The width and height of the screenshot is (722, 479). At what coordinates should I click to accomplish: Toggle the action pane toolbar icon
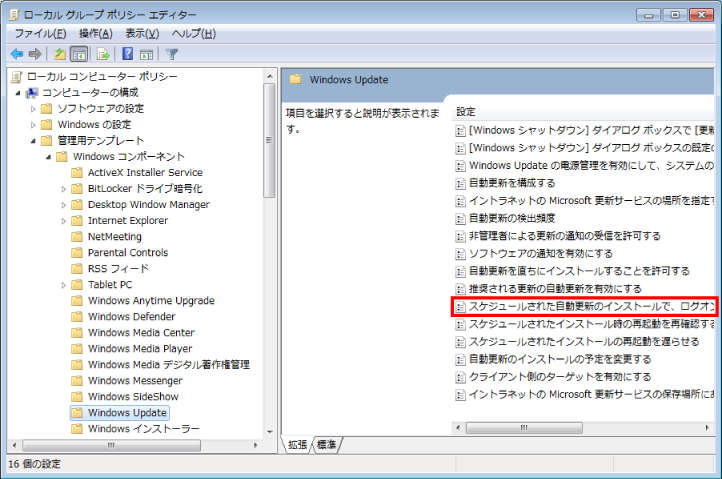click(147, 54)
